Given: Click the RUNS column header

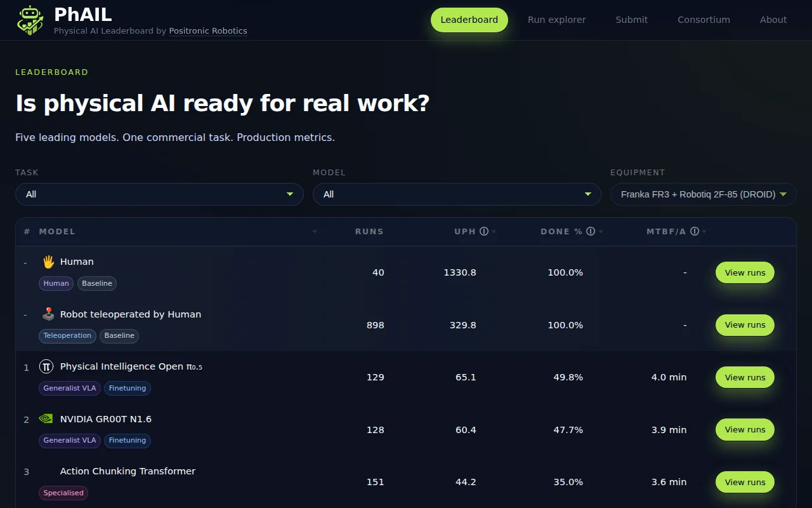Looking at the screenshot, I should coord(369,232).
